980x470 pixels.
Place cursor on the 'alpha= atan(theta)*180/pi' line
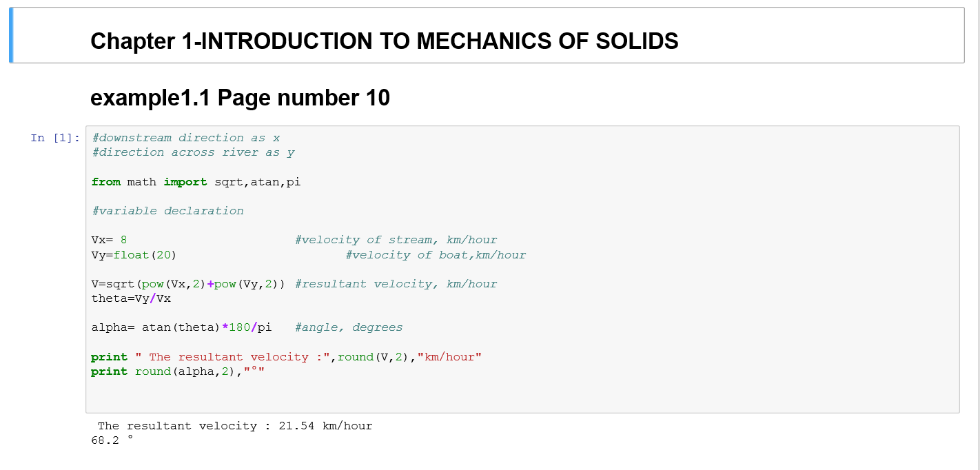click(x=181, y=327)
